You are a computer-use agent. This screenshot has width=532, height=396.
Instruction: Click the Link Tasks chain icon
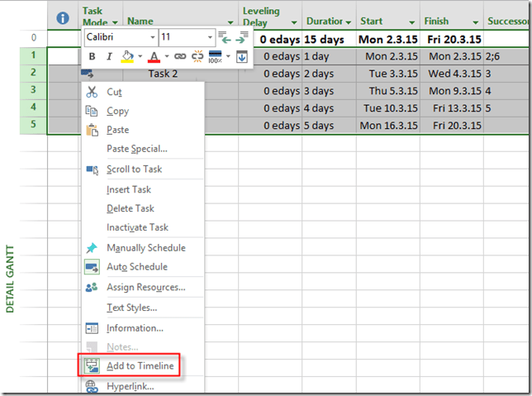[180, 57]
